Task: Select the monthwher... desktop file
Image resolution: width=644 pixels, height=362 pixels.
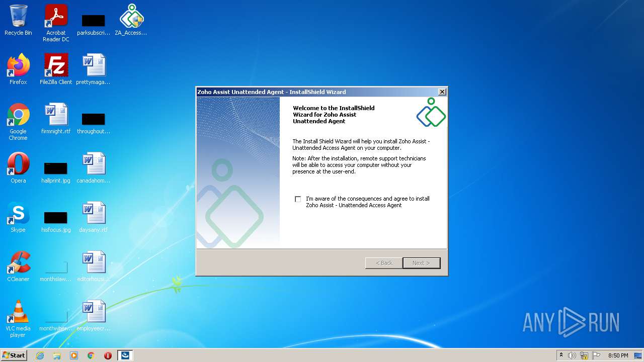Action: click(56, 320)
